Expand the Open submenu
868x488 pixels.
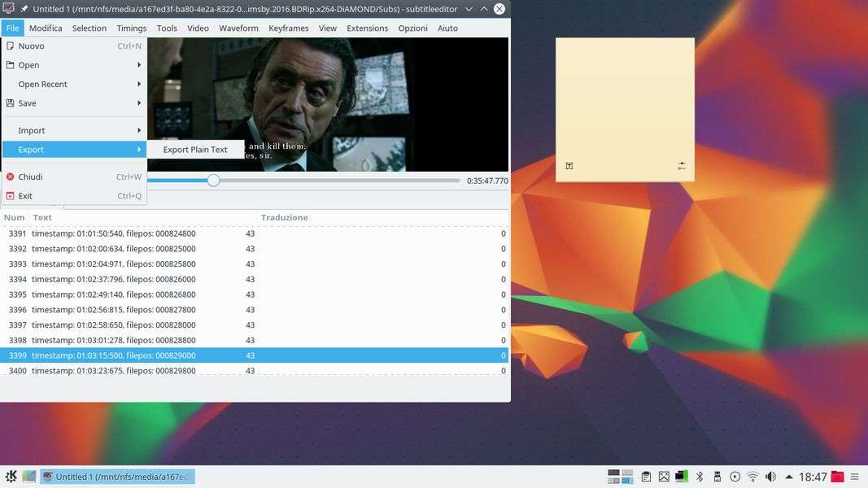tap(74, 65)
